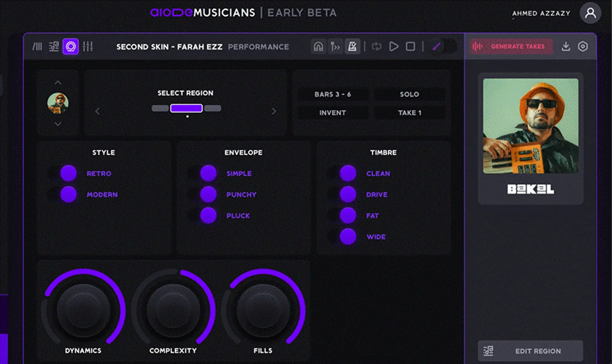Click the download export icon
Screen dimensions: 612x364
(565, 47)
